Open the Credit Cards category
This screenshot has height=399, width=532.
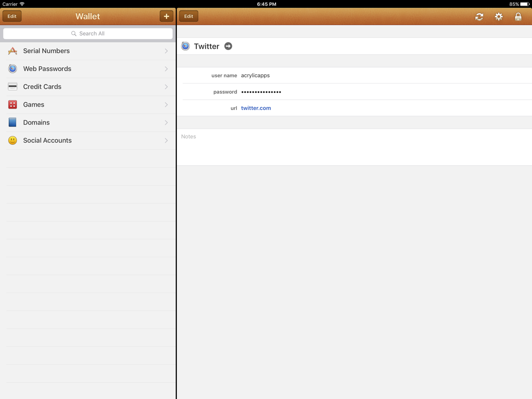[88, 87]
